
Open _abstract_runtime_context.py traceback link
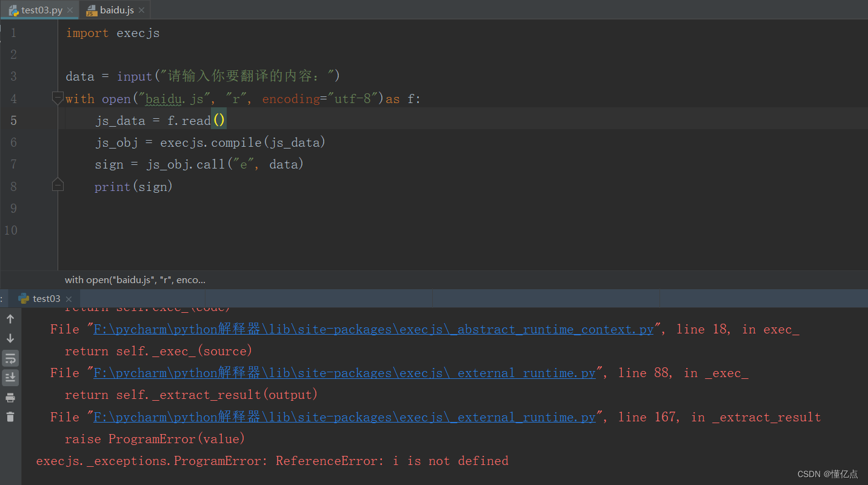pos(374,329)
